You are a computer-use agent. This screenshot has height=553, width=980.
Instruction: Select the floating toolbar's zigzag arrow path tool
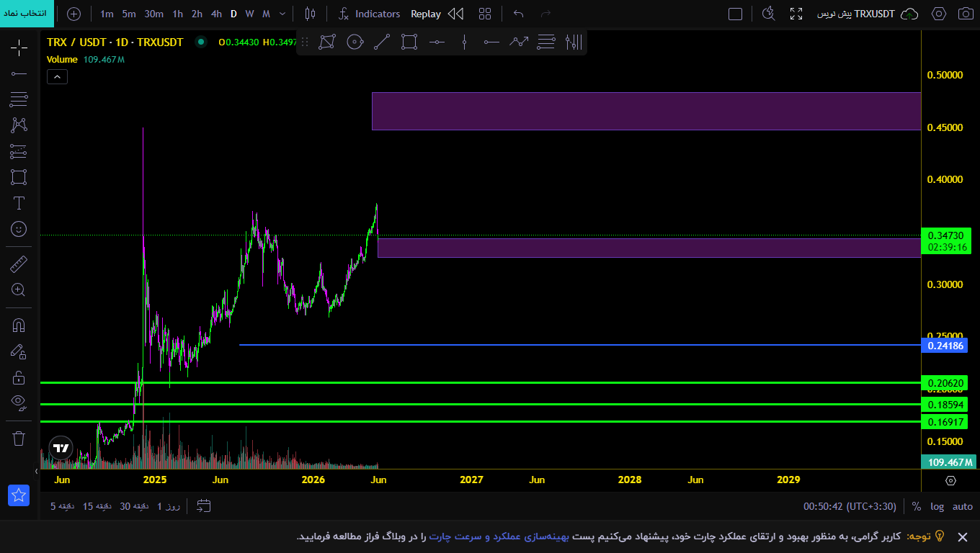[519, 42]
